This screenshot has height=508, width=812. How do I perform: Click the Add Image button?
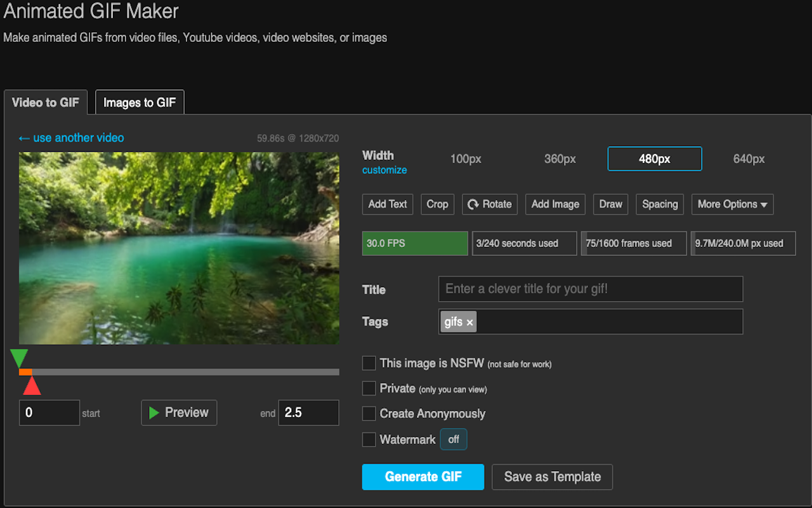point(555,204)
